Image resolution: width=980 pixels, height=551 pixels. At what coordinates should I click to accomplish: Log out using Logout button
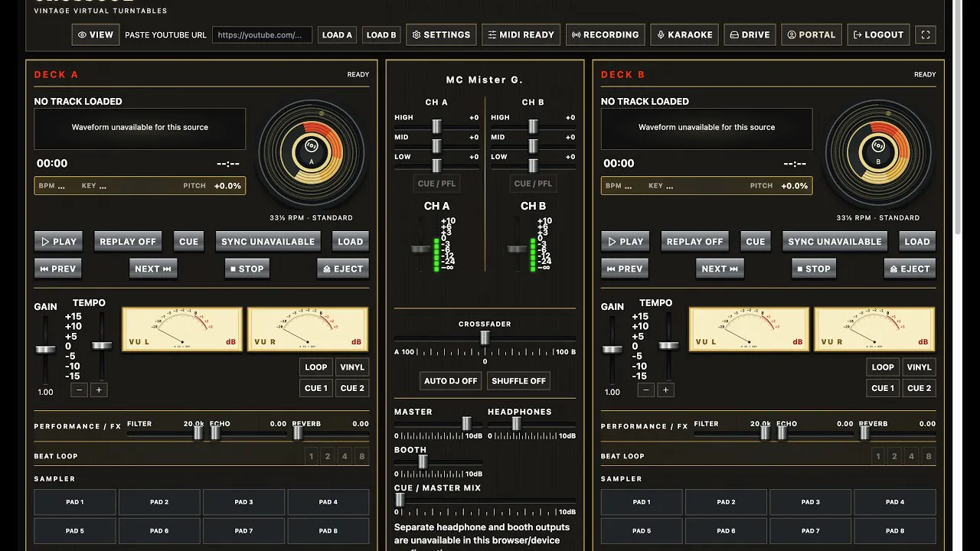pyautogui.click(x=878, y=34)
